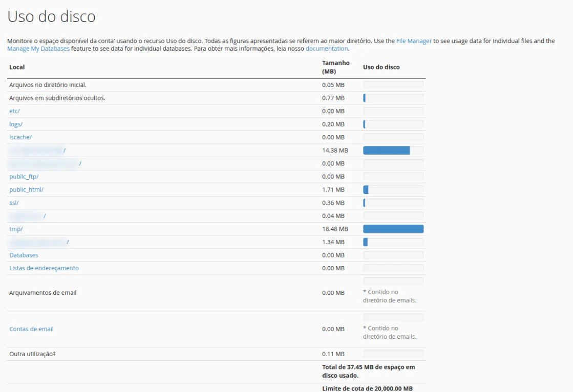This screenshot has height=392, width=573.
Task: Click the 0.11 MB size value
Action: coord(333,354)
